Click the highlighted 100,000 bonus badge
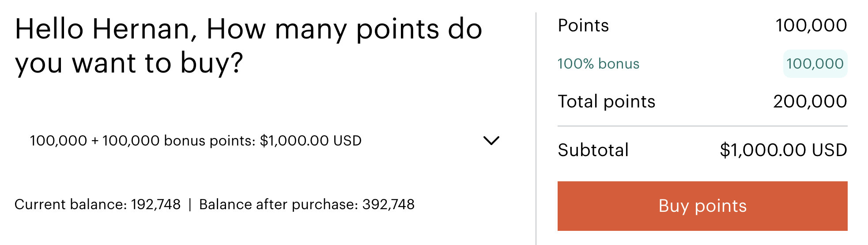Image resolution: width=868 pixels, height=245 pixels. (x=815, y=64)
